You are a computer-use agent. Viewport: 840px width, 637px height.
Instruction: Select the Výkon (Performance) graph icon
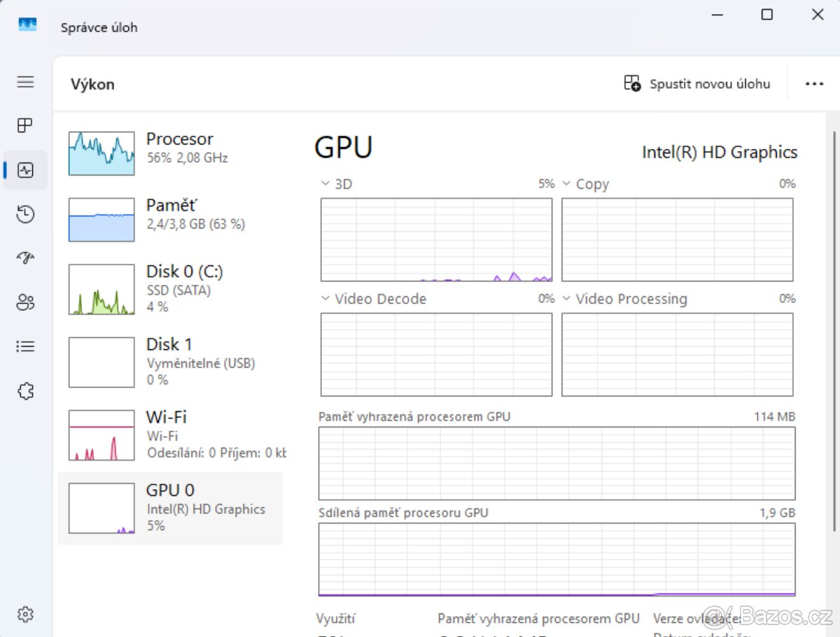click(x=25, y=170)
